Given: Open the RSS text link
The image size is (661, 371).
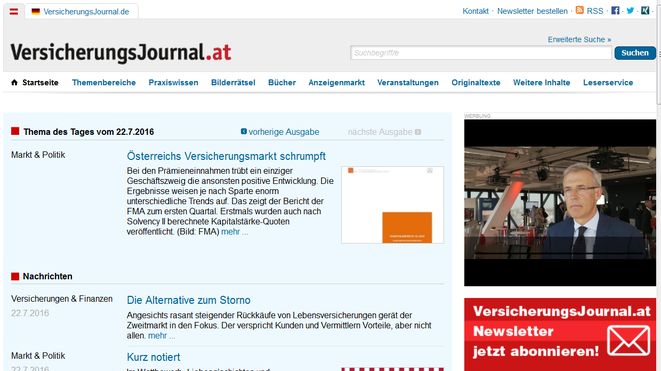Looking at the screenshot, I should [x=595, y=11].
